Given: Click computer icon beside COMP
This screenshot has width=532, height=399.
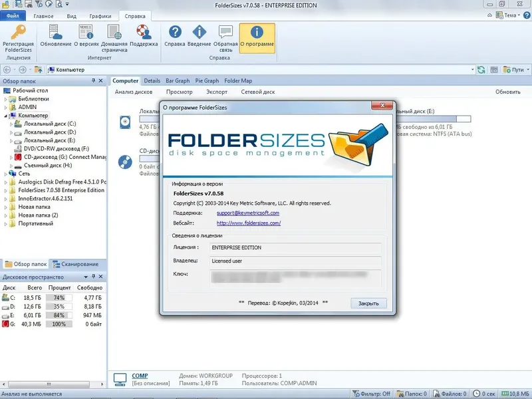Looking at the screenshot, I should pyautogui.click(x=120, y=379).
